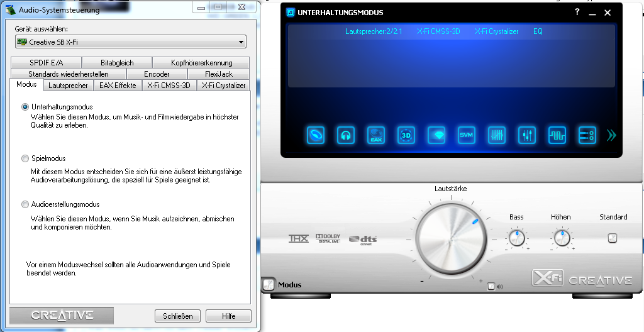
Task: Toggle the mute button below the volume knob
Action: click(491, 287)
